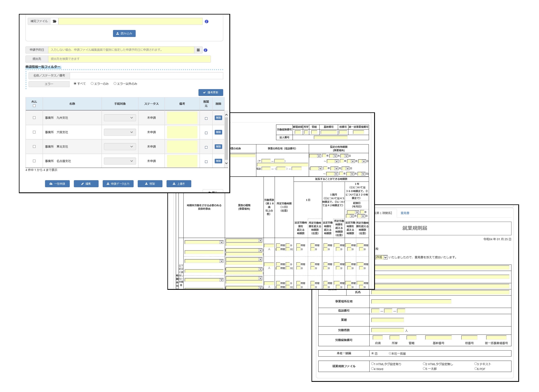539x392 pixels.
Task: Select 6 PDF file option
Action: [476, 369]
